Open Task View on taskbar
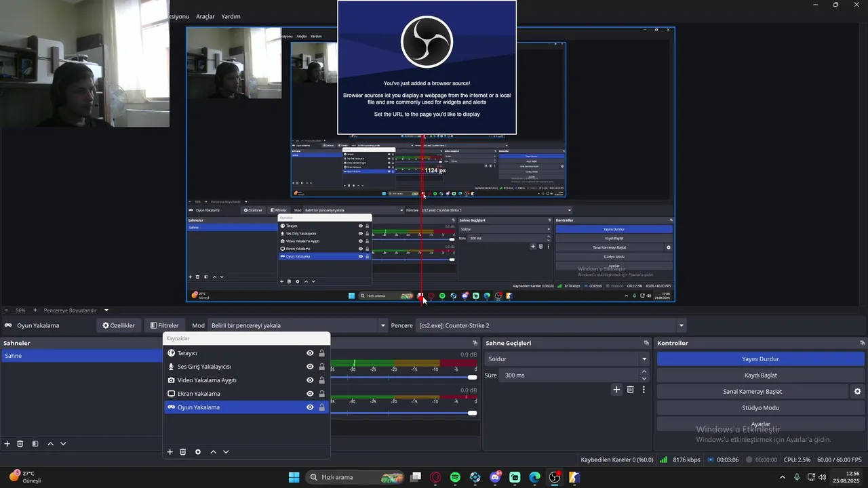The width and height of the screenshot is (868, 488). coord(416,477)
